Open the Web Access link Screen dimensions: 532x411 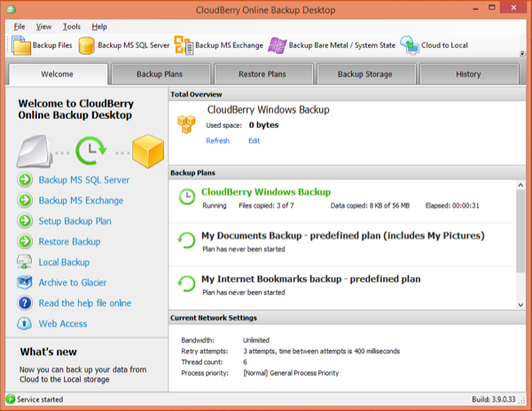tap(63, 324)
